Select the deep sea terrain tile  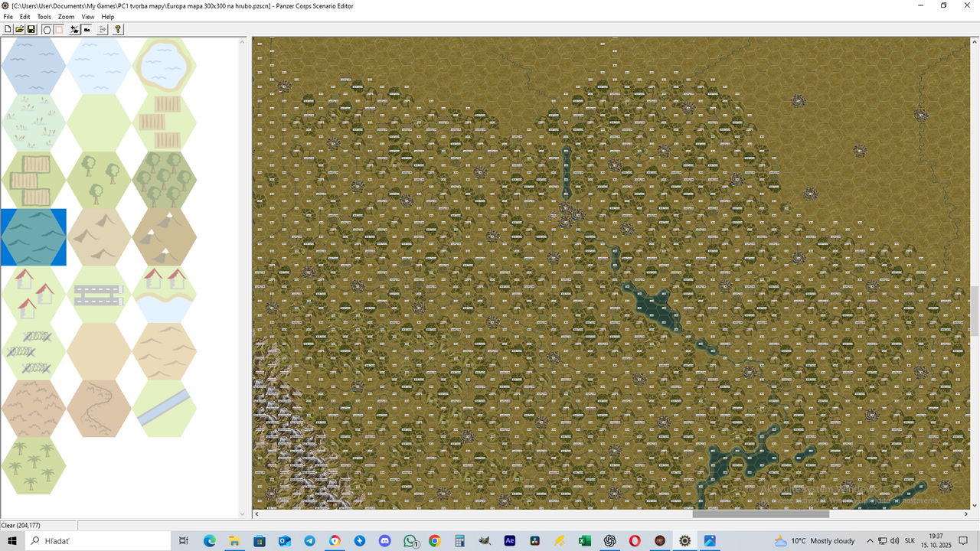point(34,66)
